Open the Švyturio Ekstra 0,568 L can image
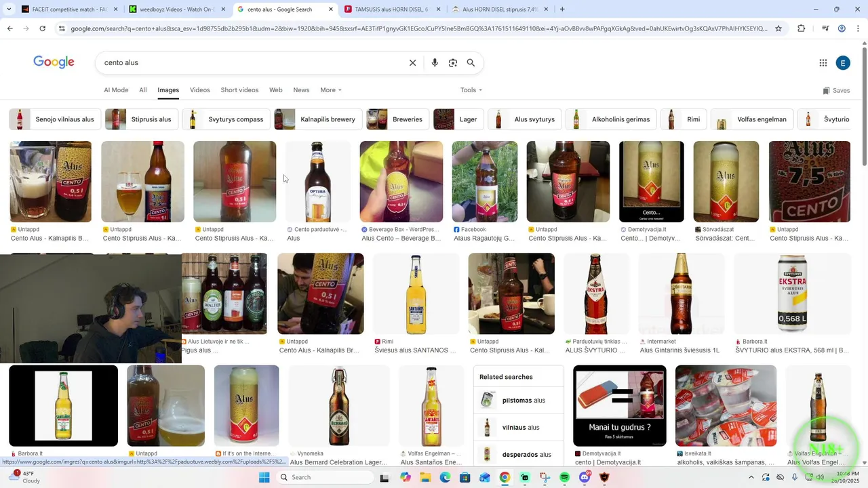Image resolution: width=868 pixels, height=488 pixels. tap(793, 293)
